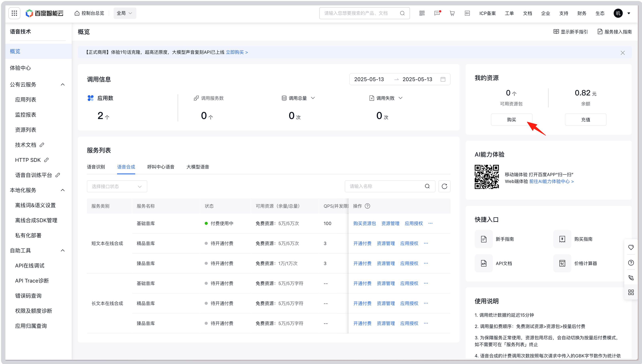Click the help icon beside 操作 header

[367, 206]
